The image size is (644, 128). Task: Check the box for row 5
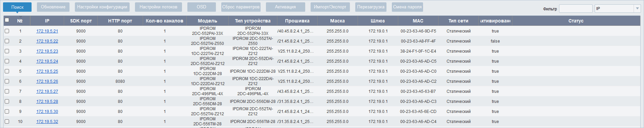pos(7,71)
